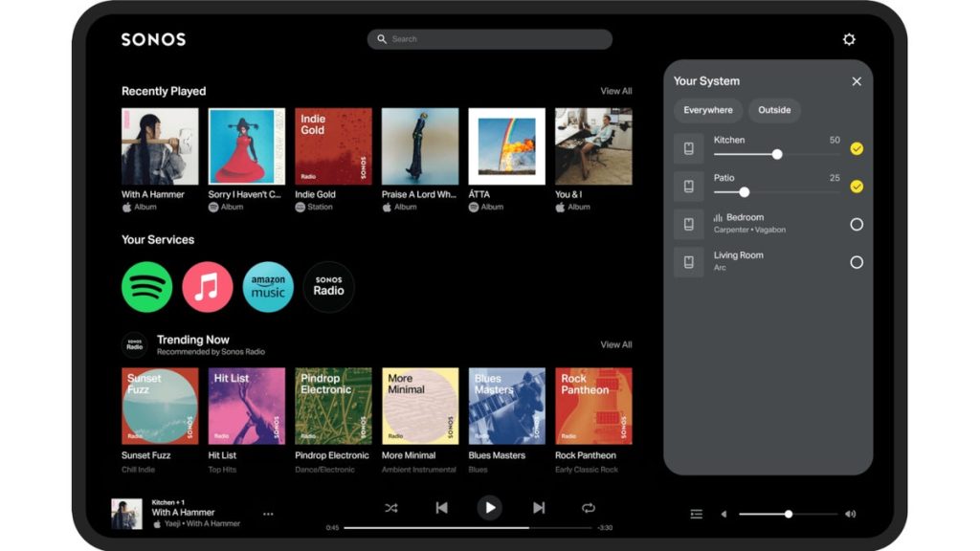Click the Search field
980x551 pixels.
point(490,39)
